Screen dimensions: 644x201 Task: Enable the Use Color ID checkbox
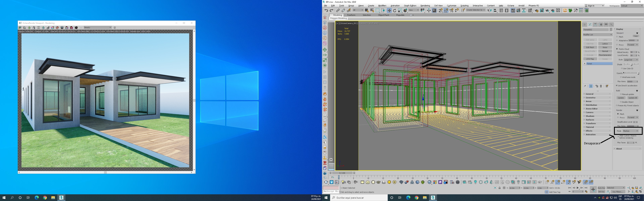click(x=622, y=68)
